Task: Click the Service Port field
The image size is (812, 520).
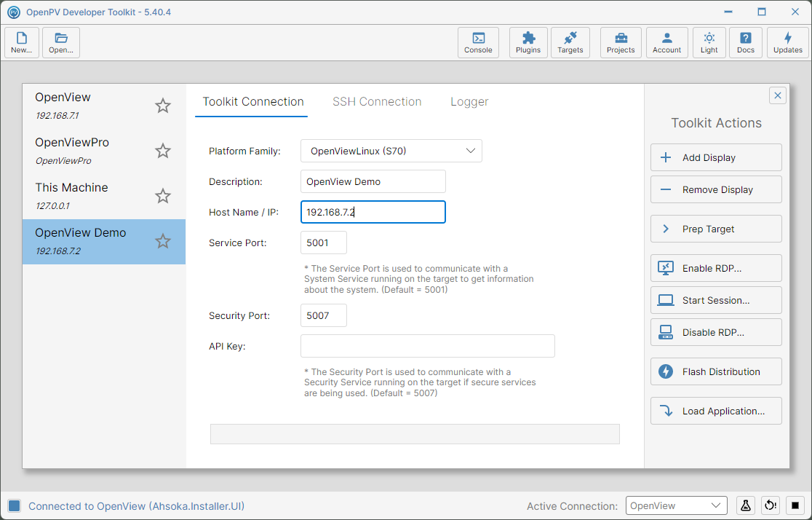Action: coord(324,243)
